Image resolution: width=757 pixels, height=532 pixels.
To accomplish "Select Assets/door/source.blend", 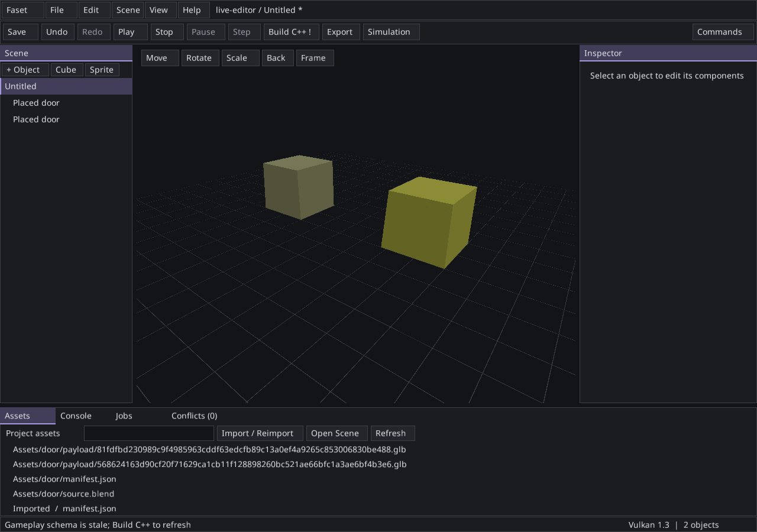I will 64,494.
